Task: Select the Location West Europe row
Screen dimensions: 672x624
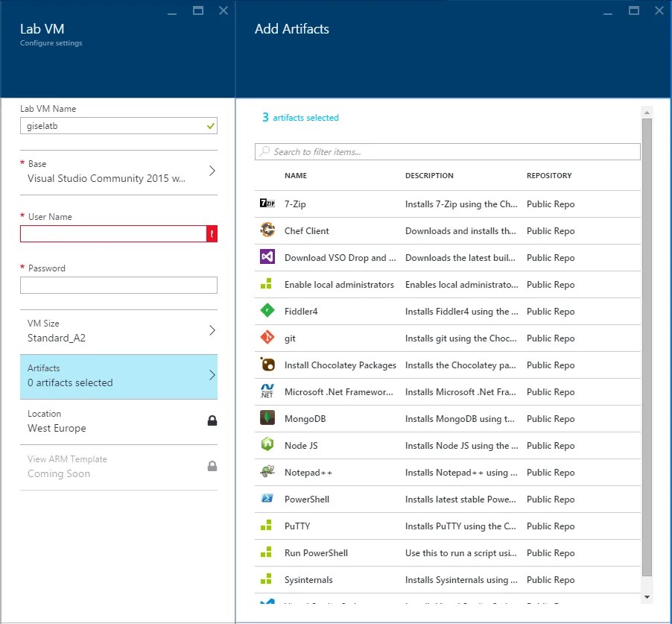Action: [x=118, y=421]
